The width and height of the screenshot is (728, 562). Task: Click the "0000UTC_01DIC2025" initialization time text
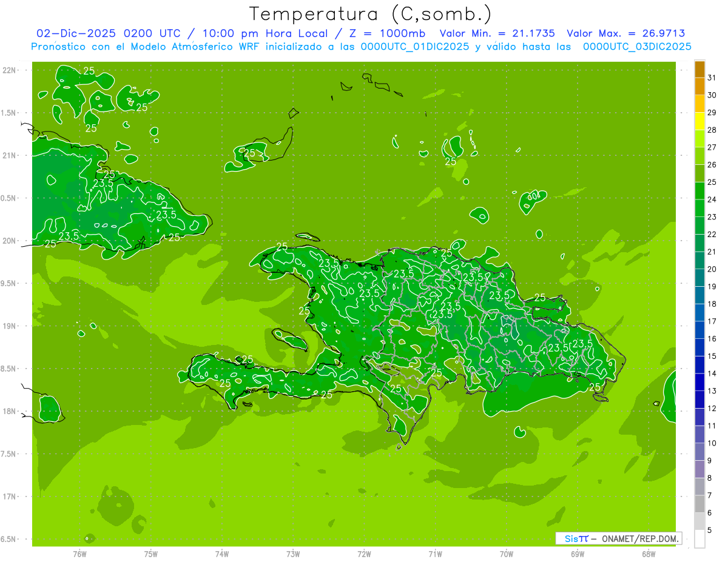(415, 47)
